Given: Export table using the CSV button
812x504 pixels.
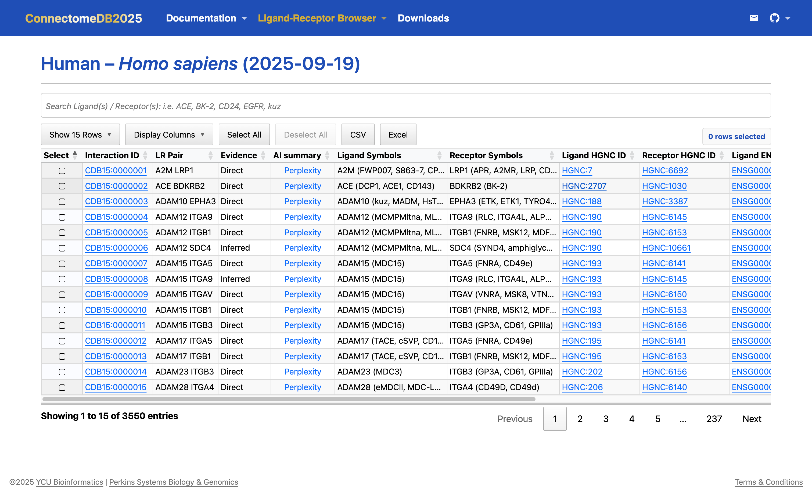Looking at the screenshot, I should (x=358, y=135).
